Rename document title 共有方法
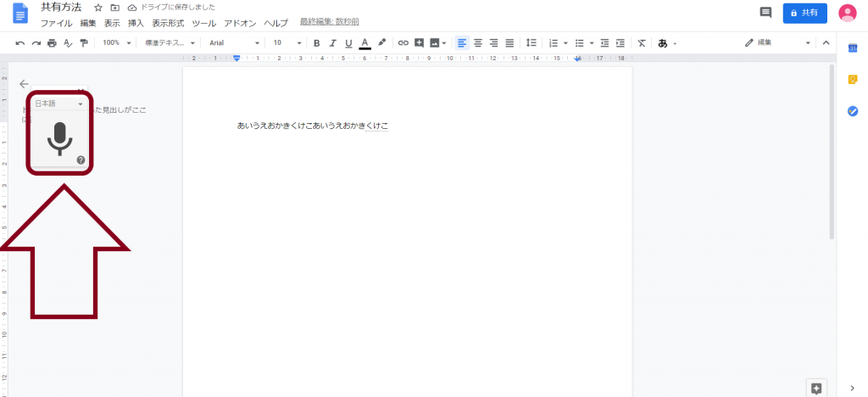 pos(61,7)
